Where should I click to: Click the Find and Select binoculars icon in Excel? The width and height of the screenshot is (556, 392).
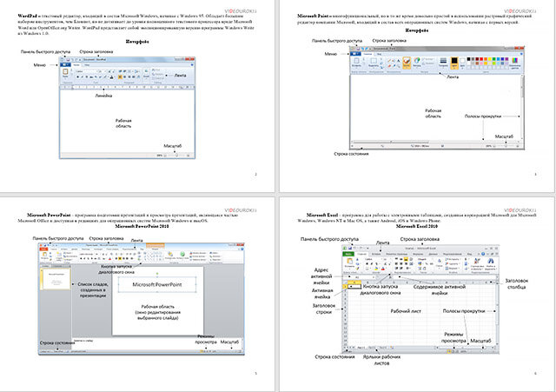coord(491,261)
